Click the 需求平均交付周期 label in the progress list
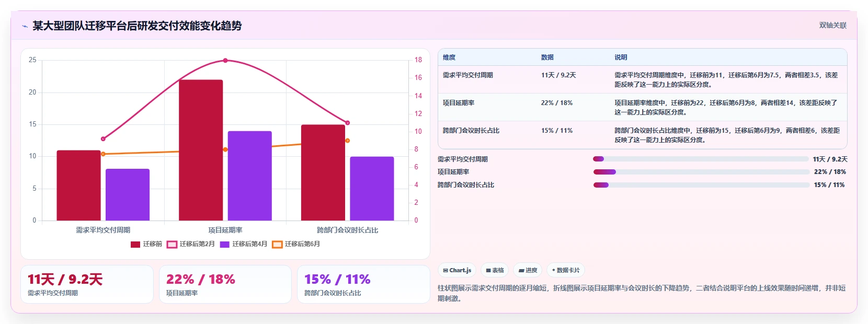 (x=463, y=159)
